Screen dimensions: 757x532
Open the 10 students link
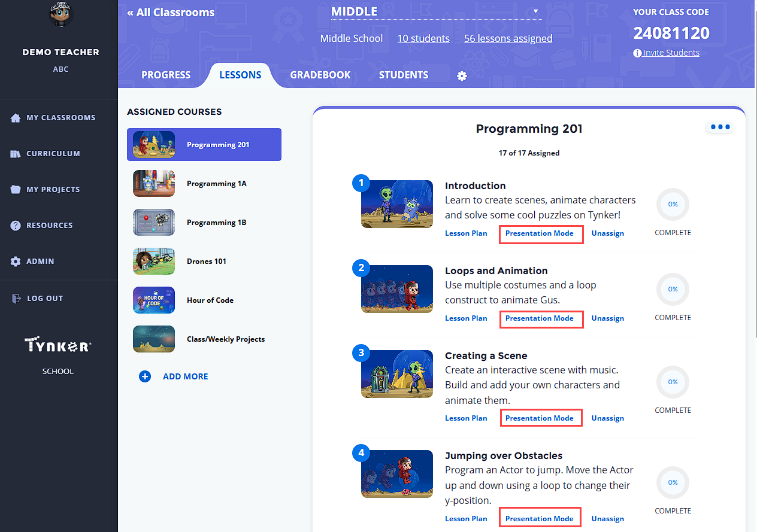click(x=423, y=38)
